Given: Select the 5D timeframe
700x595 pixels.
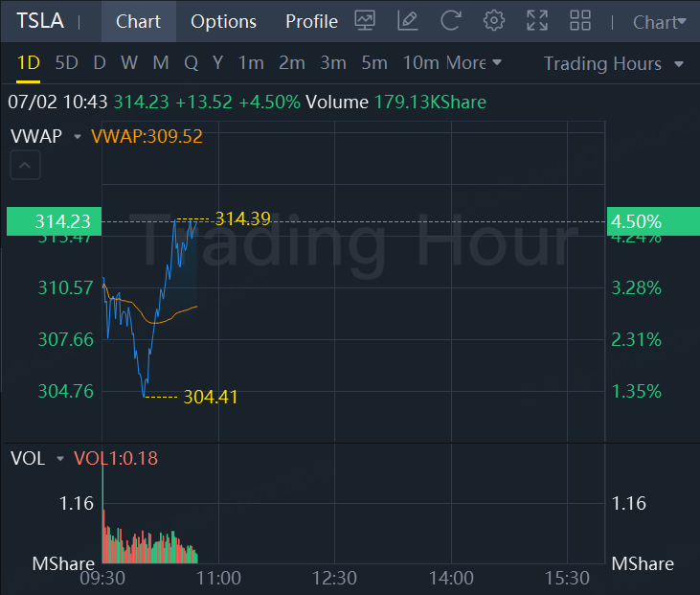Looking at the screenshot, I should (x=66, y=63).
